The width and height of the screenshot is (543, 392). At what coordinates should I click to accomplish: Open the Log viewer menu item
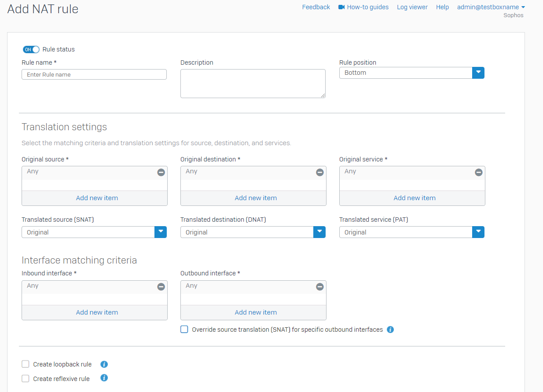pyautogui.click(x=412, y=7)
